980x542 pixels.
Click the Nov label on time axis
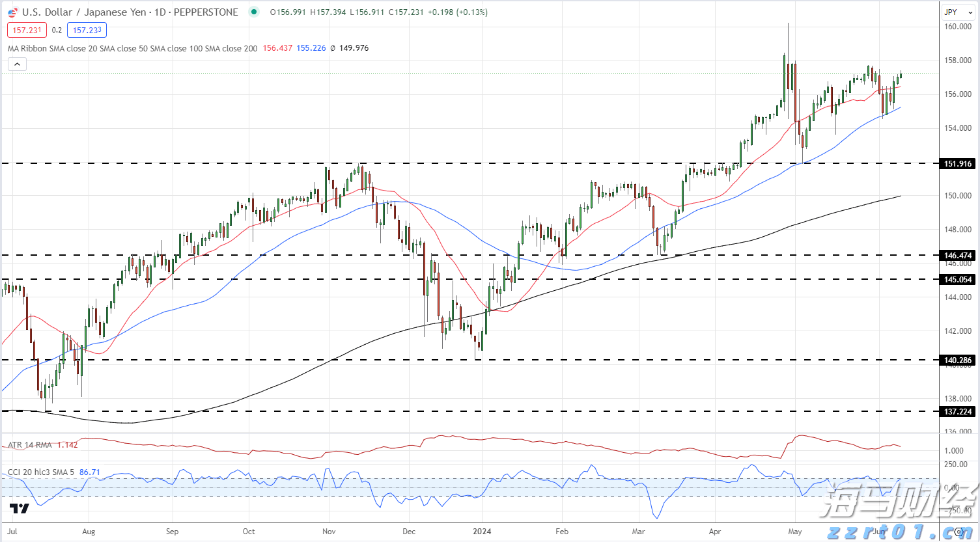coord(329,532)
